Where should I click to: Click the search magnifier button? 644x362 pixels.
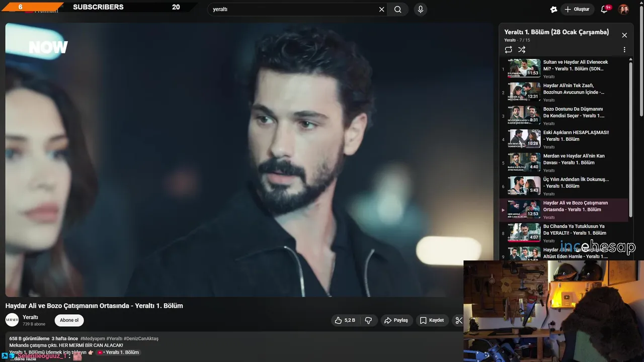(398, 9)
